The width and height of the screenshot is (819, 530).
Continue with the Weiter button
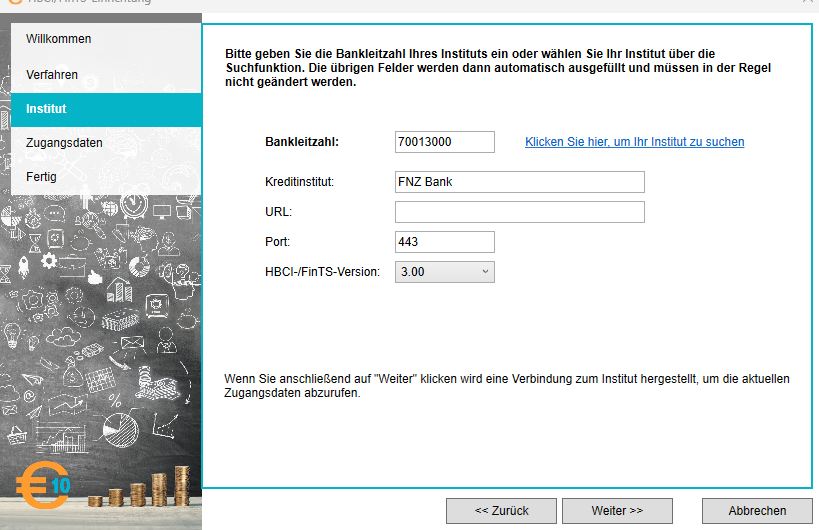pos(617,511)
